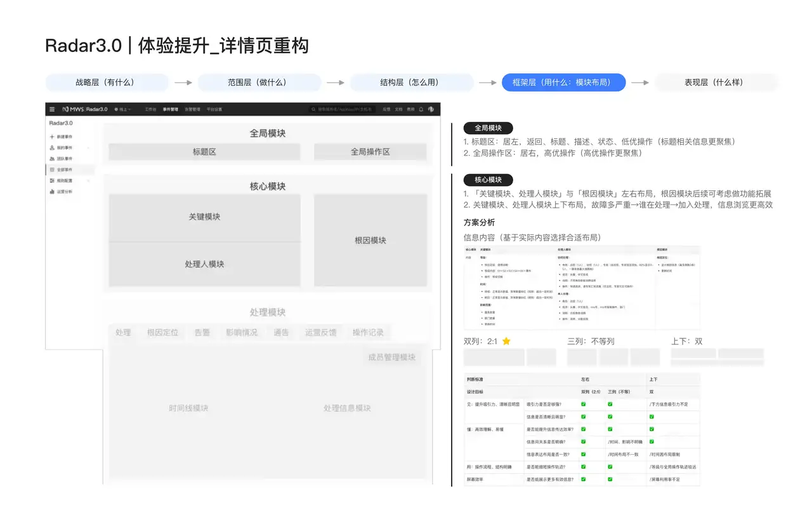Click 三列 check in 是否能提升信息传达效率 row
The height and width of the screenshot is (508, 812).
pos(610,429)
